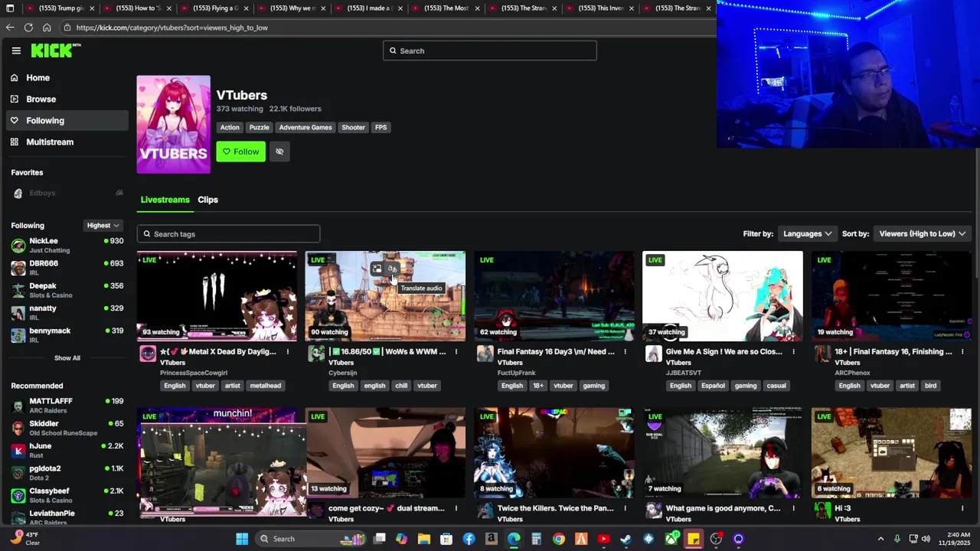Click the DBR666 channel avatar

click(18, 268)
